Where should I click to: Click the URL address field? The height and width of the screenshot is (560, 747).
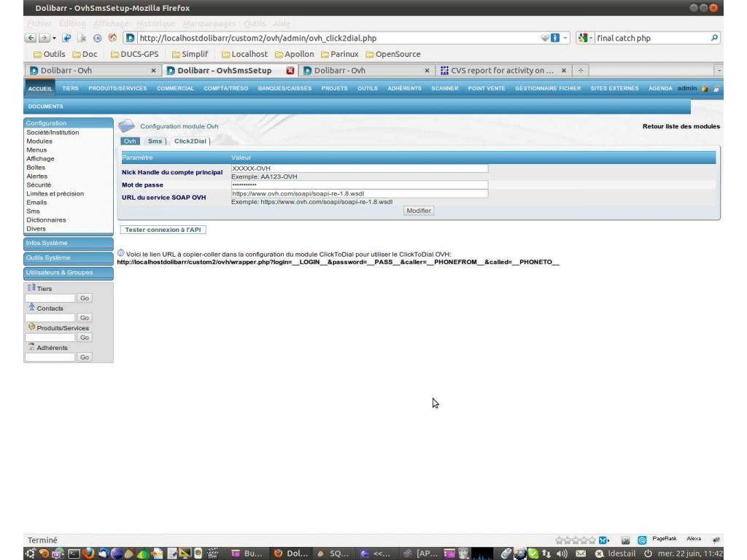[x=337, y=38]
